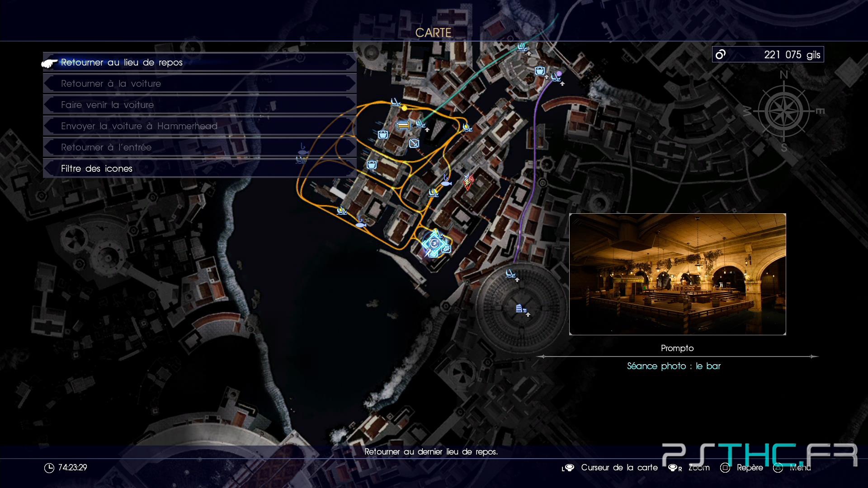Select fishing spot on southwest dock
Screen dimensions: 868x488
360,222
